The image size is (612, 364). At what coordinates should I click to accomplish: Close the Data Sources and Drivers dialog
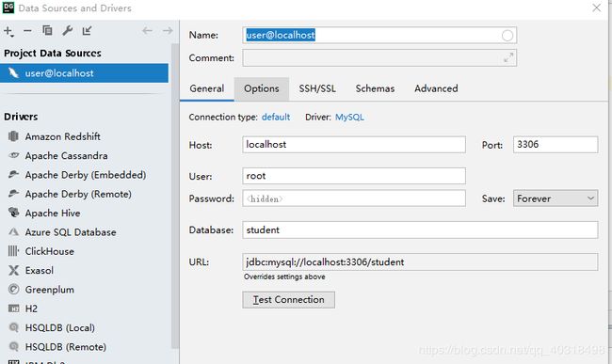[x=596, y=8]
